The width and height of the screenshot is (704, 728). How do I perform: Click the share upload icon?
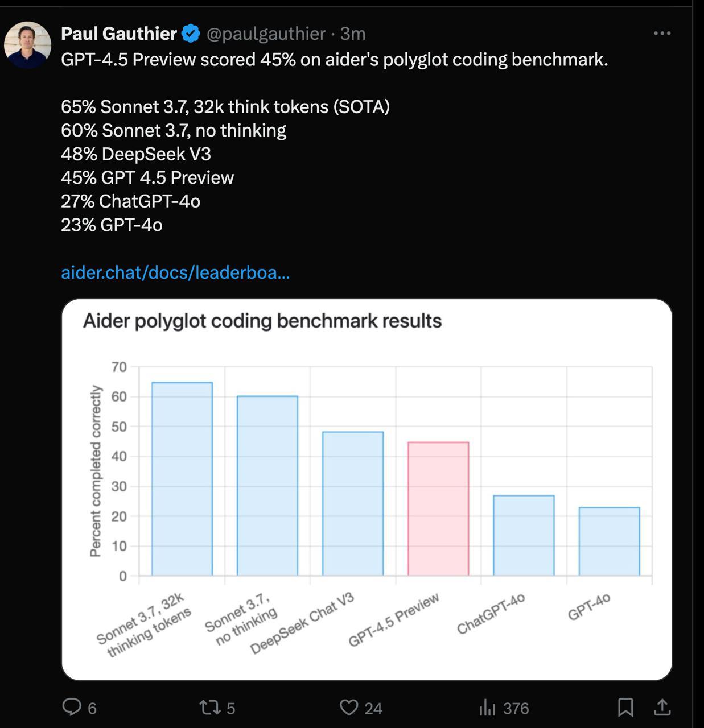click(x=661, y=707)
